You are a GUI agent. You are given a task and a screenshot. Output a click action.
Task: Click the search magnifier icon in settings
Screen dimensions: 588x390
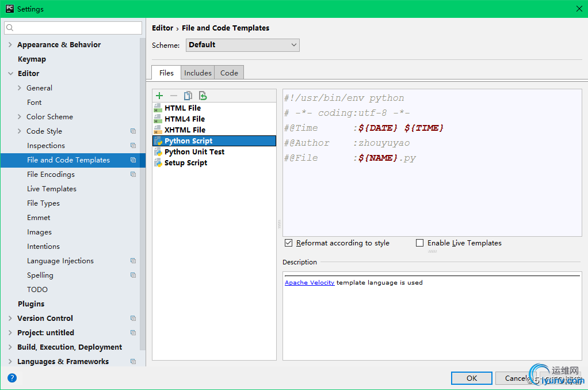(x=10, y=28)
